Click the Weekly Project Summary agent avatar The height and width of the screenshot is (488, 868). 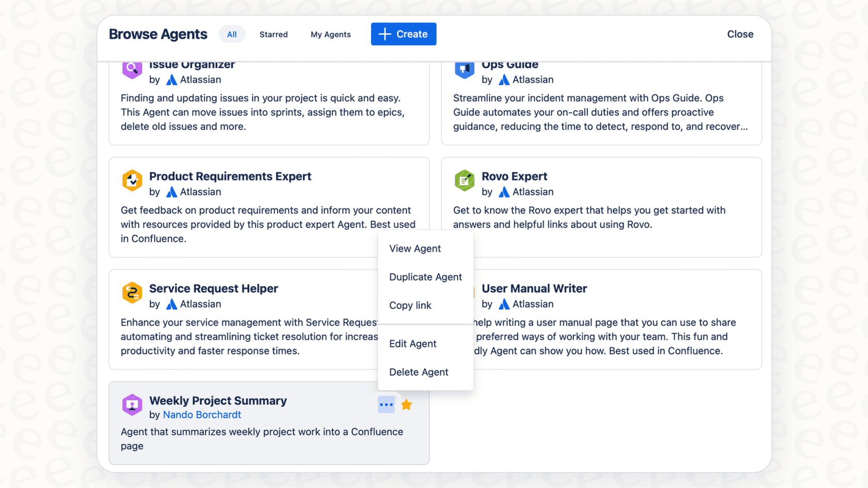[x=132, y=405]
